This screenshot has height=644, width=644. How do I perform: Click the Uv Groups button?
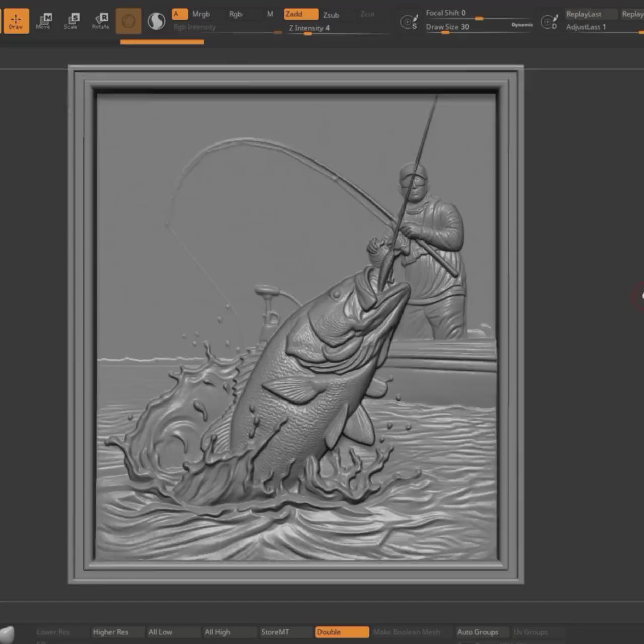pos(538,632)
